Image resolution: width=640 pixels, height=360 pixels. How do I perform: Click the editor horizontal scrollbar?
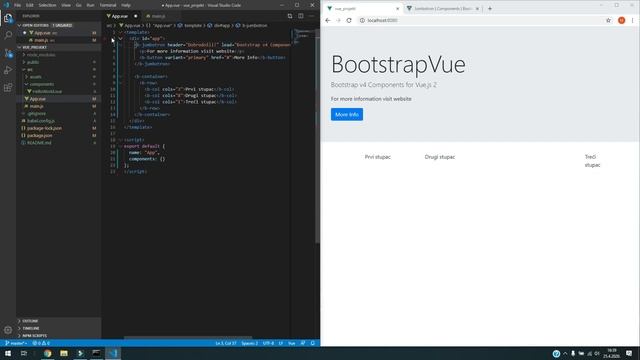[188, 338]
